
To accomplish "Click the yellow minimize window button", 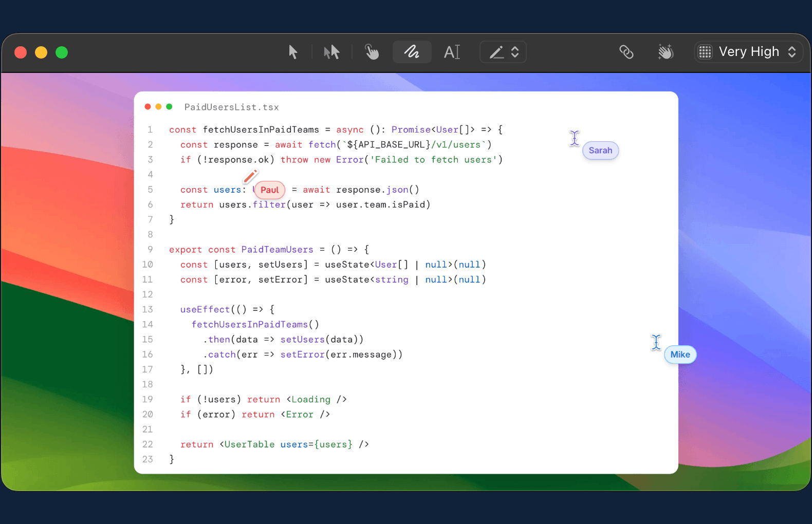I will coord(41,52).
